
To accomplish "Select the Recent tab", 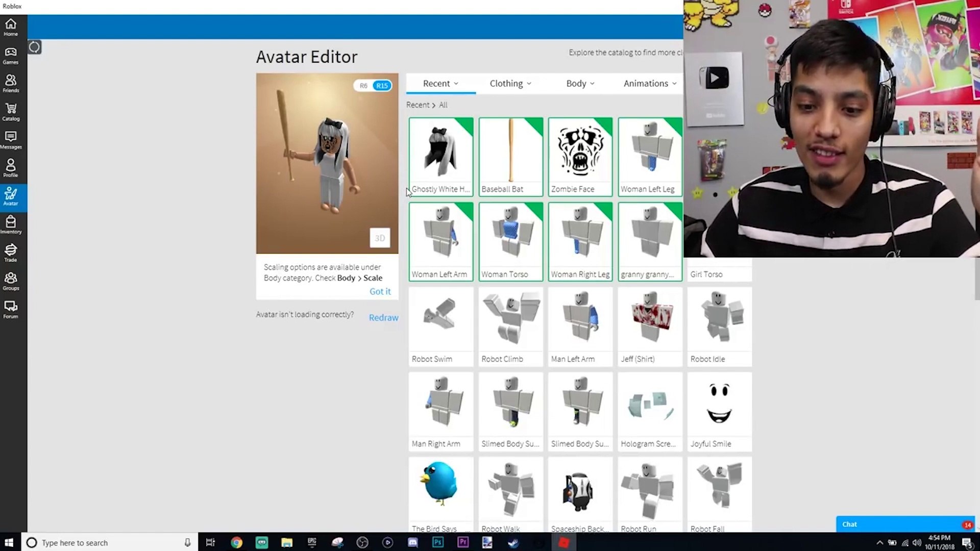I will click(440, 83).
